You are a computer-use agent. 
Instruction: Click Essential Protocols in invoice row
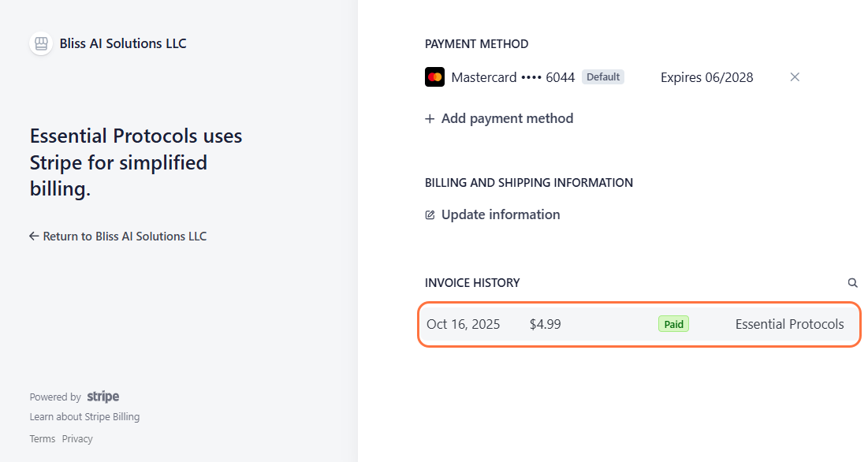[x=789, y=324]
